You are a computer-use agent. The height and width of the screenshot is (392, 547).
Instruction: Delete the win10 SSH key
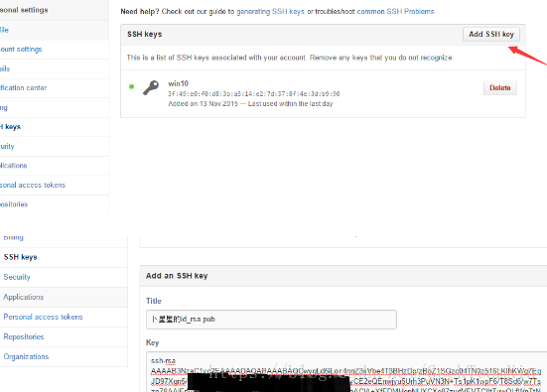[x=500, y=88]
